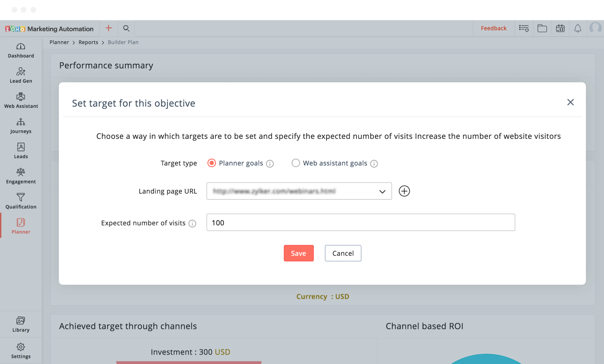Screen dimensions: 604x364
Task: Select the Web assistant goals radio button
Action: 296,163
